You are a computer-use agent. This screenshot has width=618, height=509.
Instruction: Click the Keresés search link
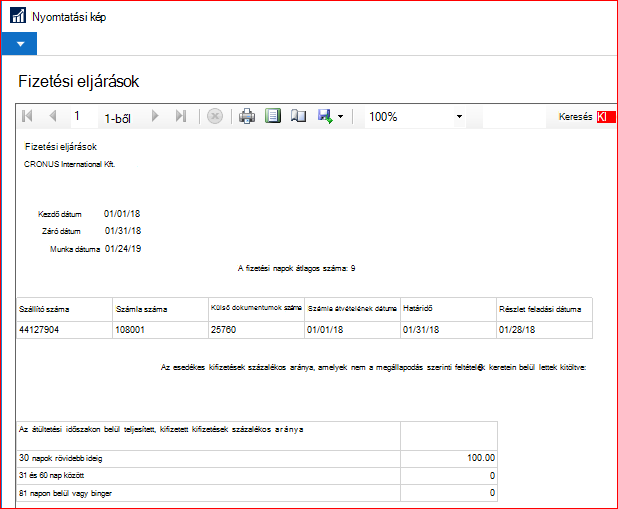point(575,117)
